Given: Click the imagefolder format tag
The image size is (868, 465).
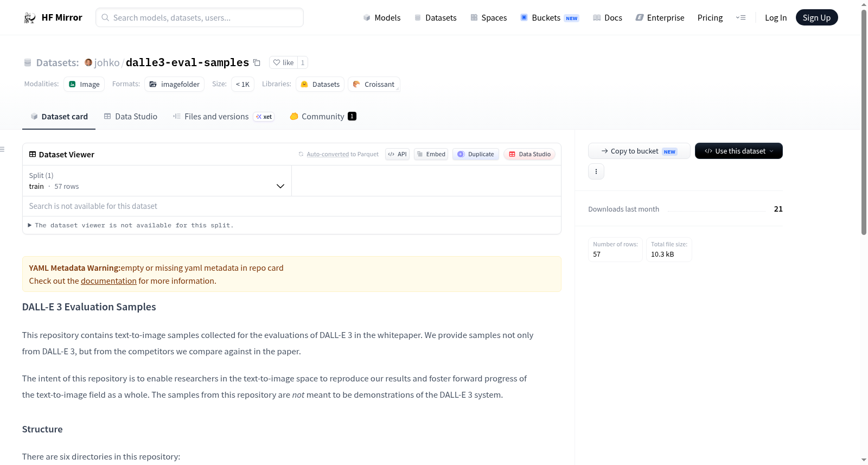Looking at the screenshot, I should (x=175, y=84).
